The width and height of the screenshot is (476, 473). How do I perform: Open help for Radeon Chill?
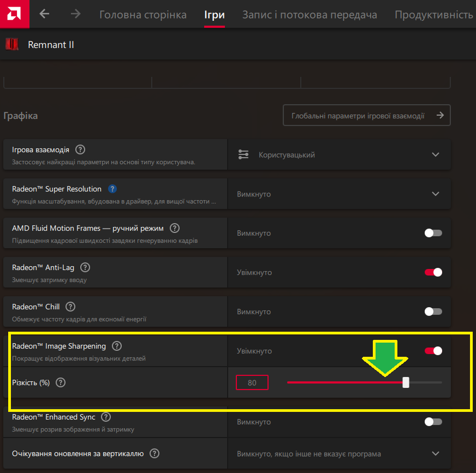(x=70, y=307)
